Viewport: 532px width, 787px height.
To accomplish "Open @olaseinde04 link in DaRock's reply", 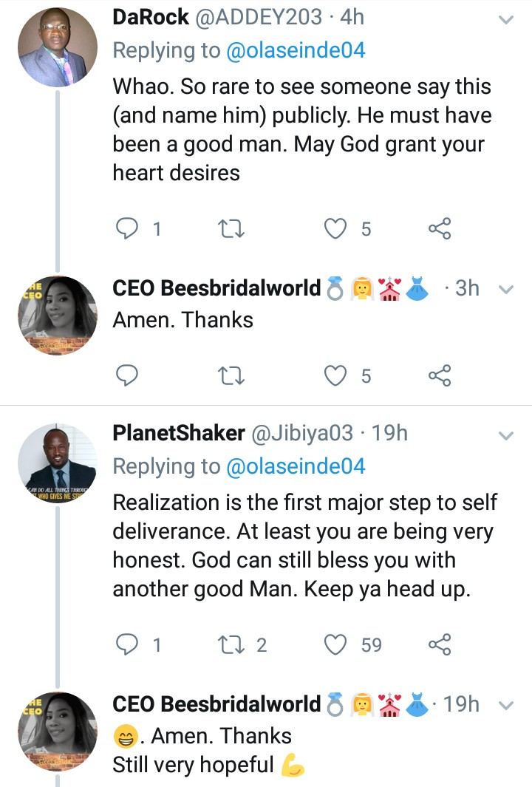I will [x=295, y=50].
